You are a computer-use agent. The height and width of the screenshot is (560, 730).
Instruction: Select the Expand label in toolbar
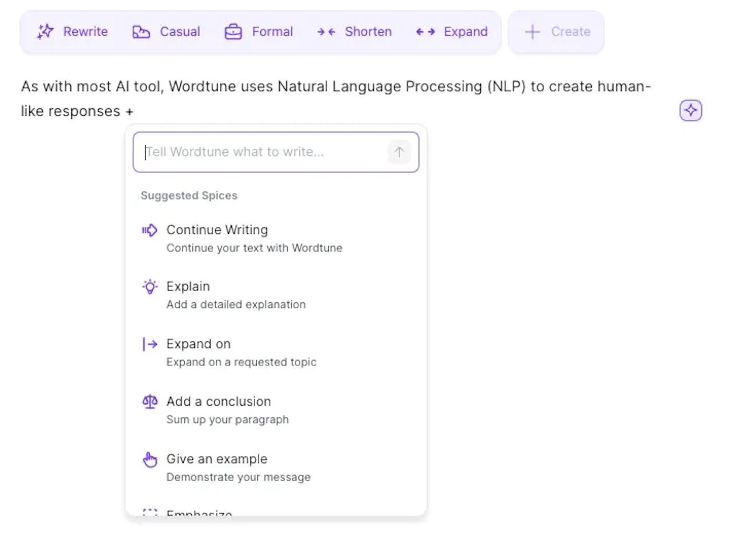[466, 32]
